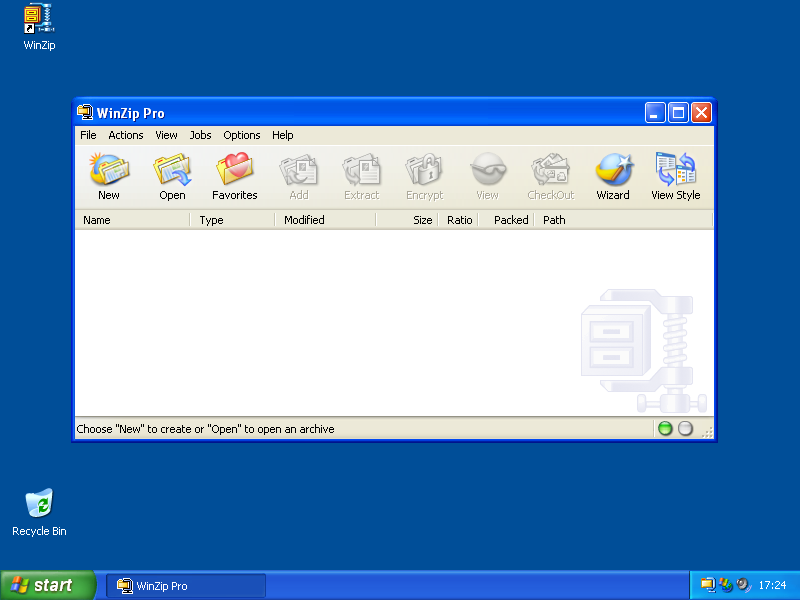Open an existing archive via the Open icon
This screenshot has height=600, width=800.
click(x=172, y=174)
